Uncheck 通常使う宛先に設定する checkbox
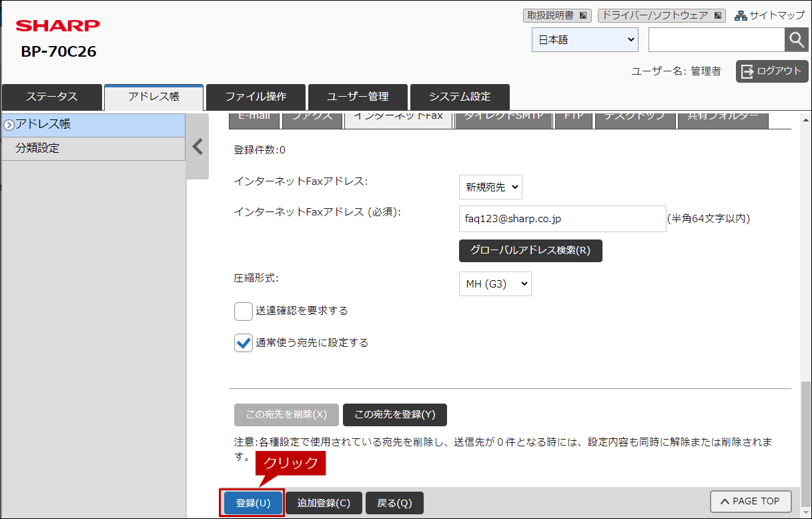This screenshot has height=519, width=812. click(x=244, y=343)
